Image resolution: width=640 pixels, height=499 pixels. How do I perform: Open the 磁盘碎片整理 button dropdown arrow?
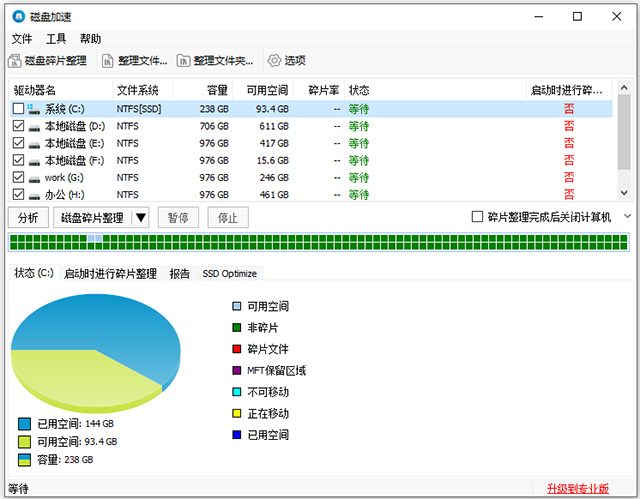141,217
